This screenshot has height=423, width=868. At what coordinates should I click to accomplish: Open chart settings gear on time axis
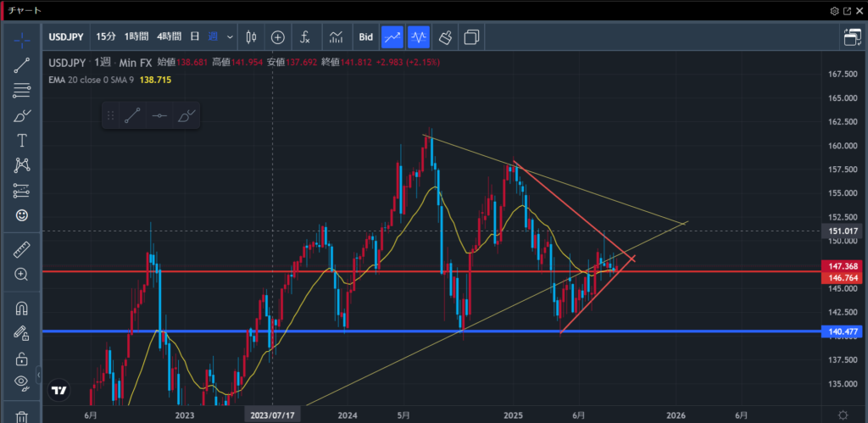click(843, 415)
